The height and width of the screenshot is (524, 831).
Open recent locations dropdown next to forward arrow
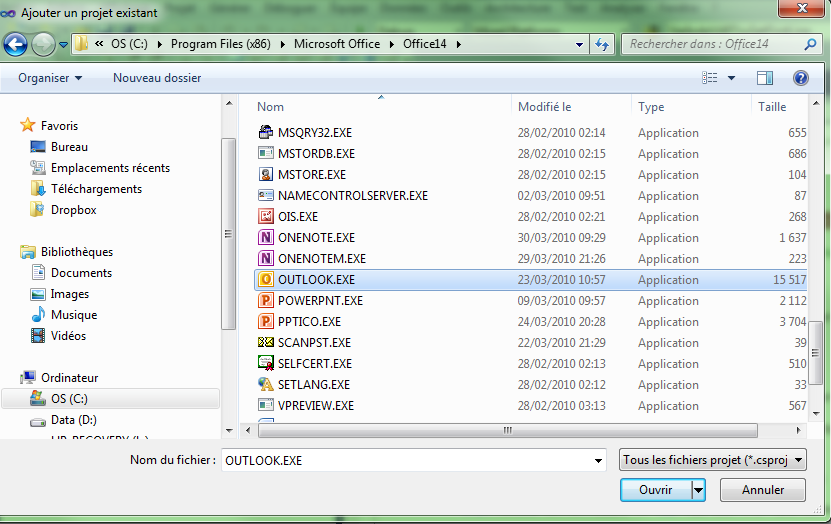click(63, 45)
